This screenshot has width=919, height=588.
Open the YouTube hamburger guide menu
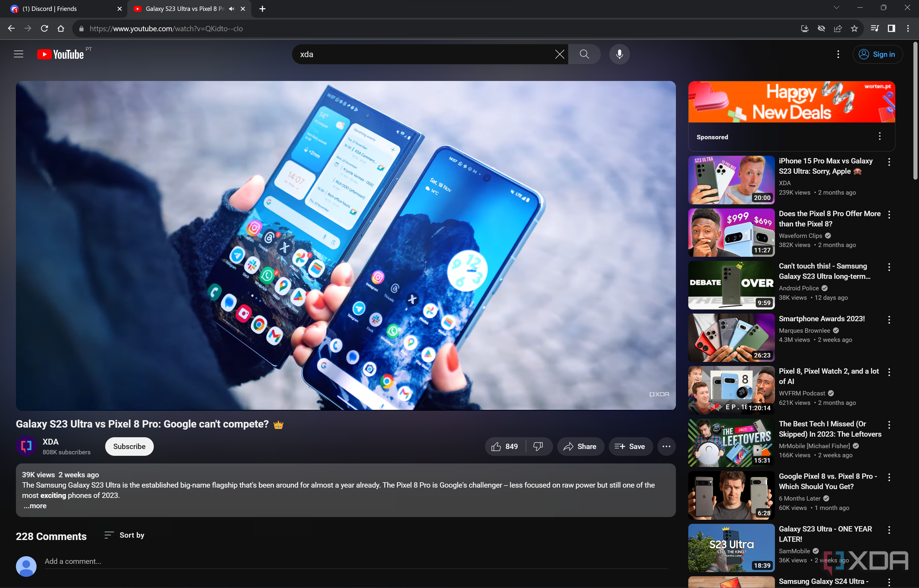pyautogui.click(x=18, y=54)
